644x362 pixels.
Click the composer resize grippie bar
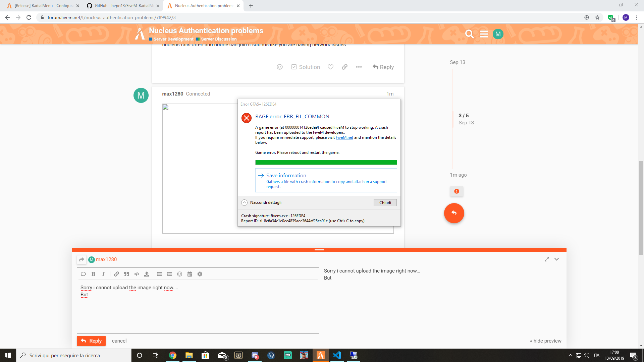[x=319, y=250]
